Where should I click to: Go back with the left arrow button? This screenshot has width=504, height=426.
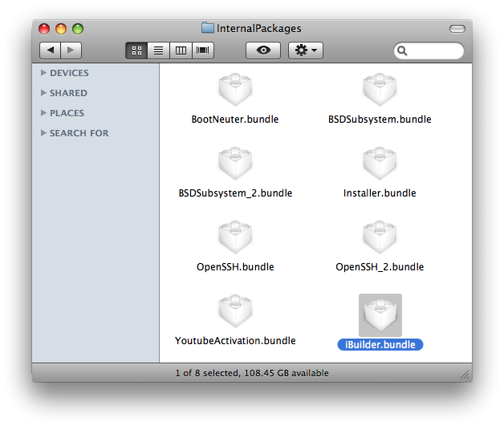[50, 51]
